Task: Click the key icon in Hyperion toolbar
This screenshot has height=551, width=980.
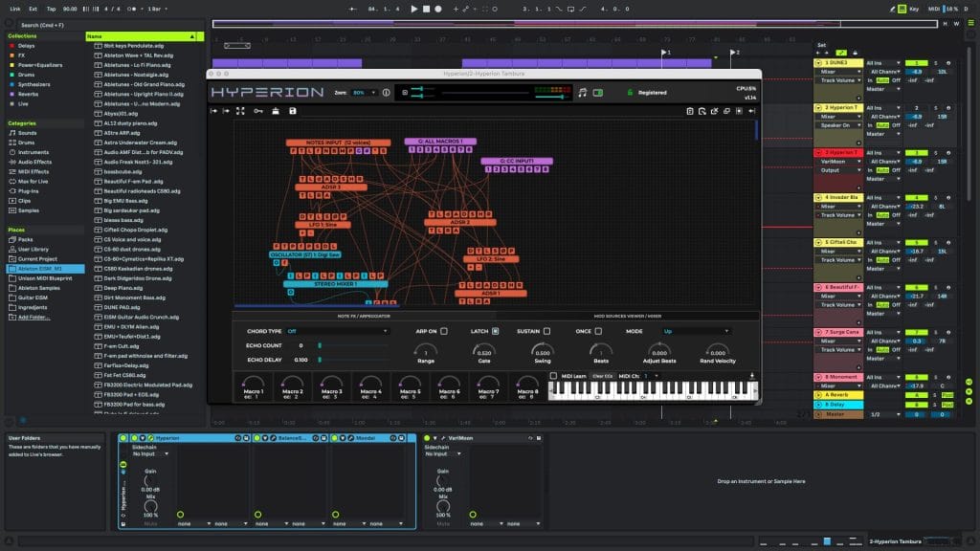Action: pos(257,111)
